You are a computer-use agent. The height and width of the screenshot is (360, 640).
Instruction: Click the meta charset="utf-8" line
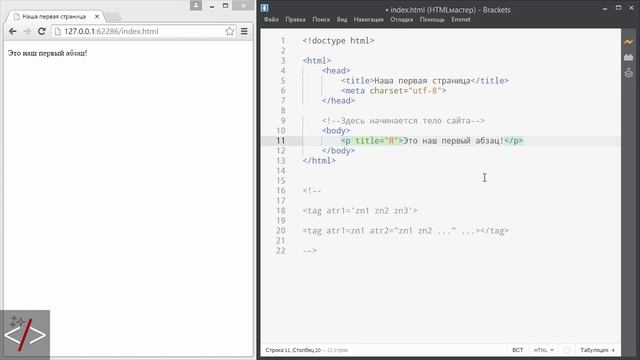click(x=393, y=91)
